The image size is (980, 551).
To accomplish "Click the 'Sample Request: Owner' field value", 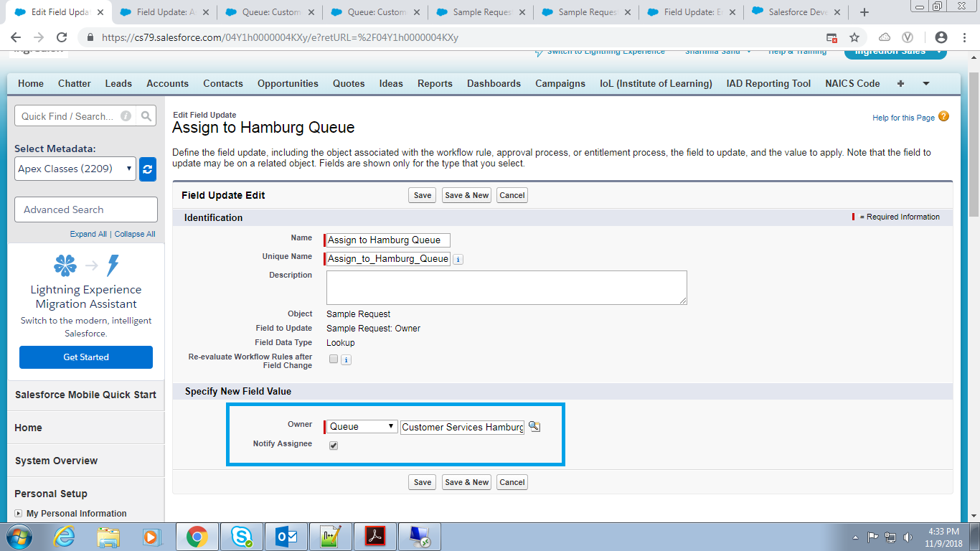I will (373, 329).
